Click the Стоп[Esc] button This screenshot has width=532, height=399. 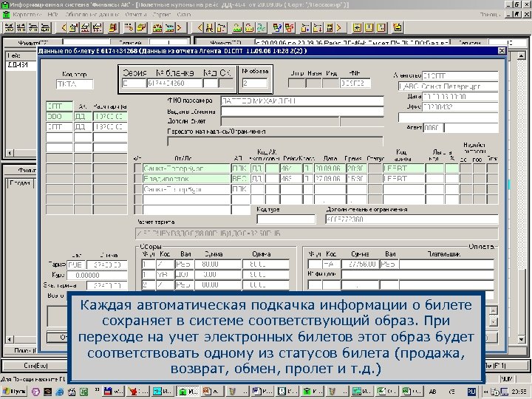pos(35,366)
